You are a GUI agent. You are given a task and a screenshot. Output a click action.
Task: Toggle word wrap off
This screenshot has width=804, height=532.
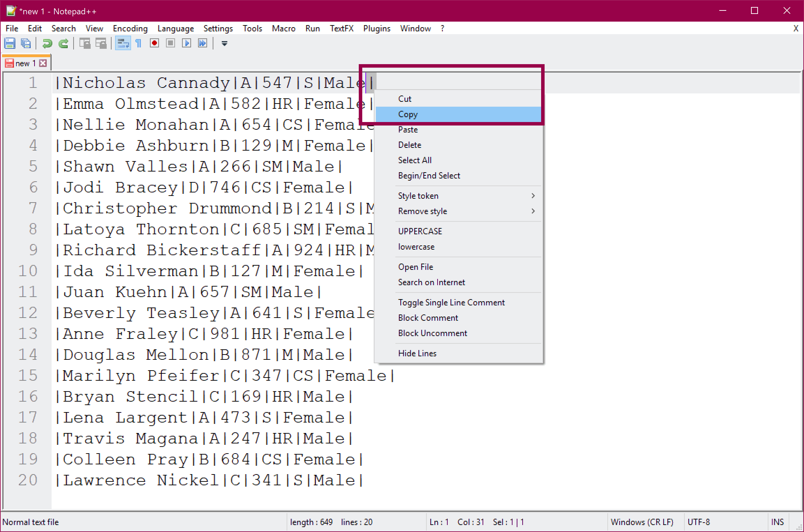tap(123, 43)
